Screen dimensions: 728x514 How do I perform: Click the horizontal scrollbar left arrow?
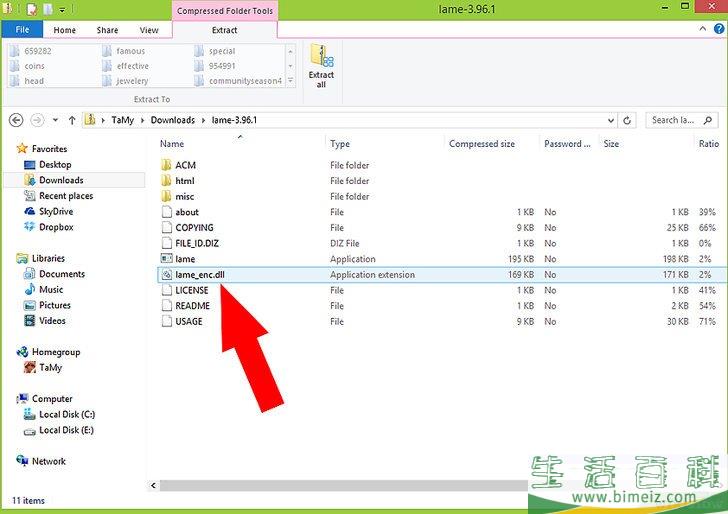tap(154, 485)
